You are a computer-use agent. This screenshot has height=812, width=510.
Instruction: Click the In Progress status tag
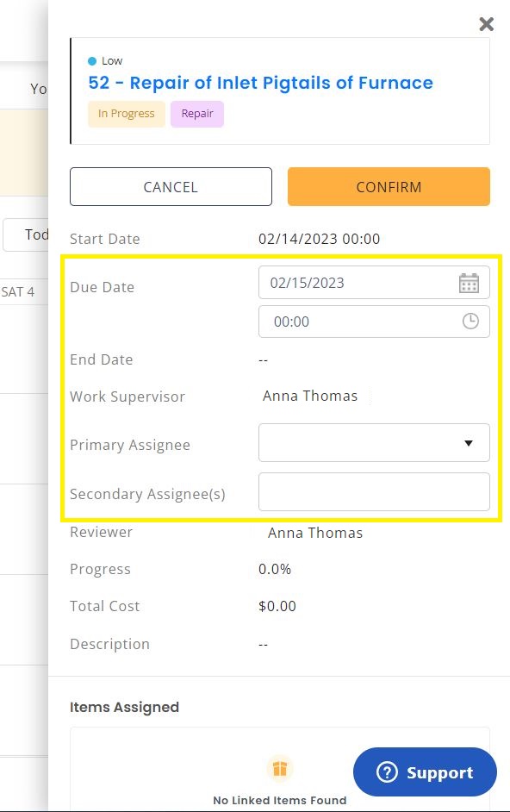(x=127, y=114)
